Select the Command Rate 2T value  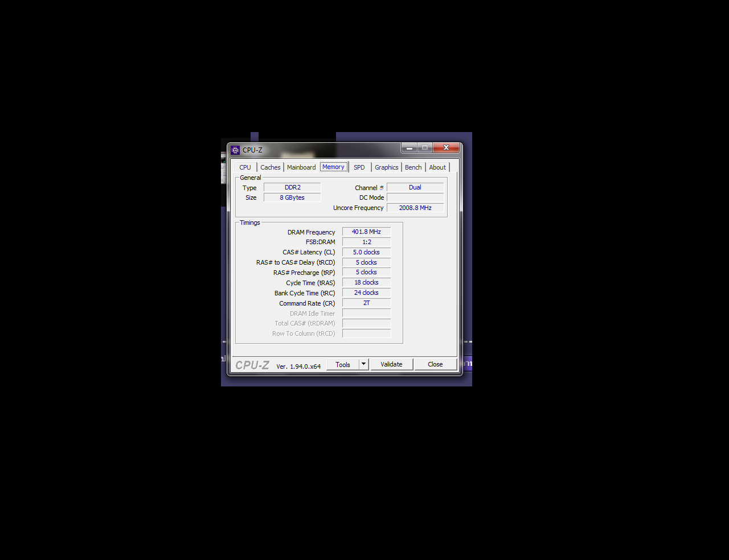pos(367,303)
